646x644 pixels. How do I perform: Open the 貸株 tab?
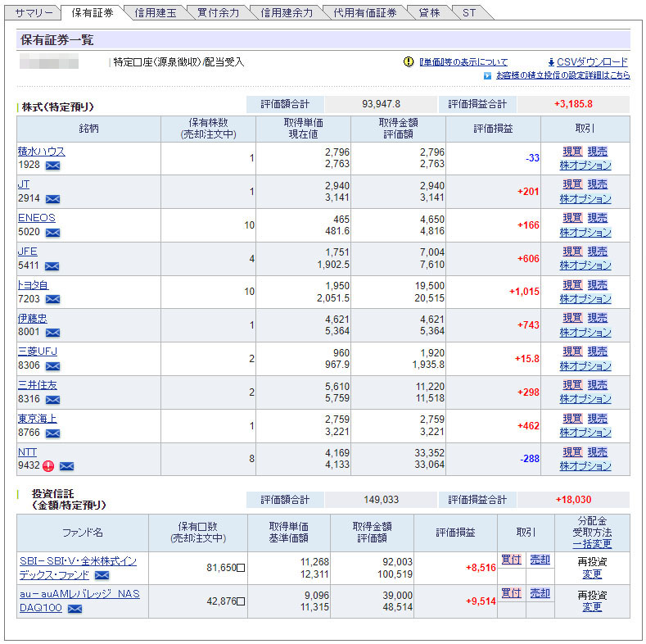[429, 13]
